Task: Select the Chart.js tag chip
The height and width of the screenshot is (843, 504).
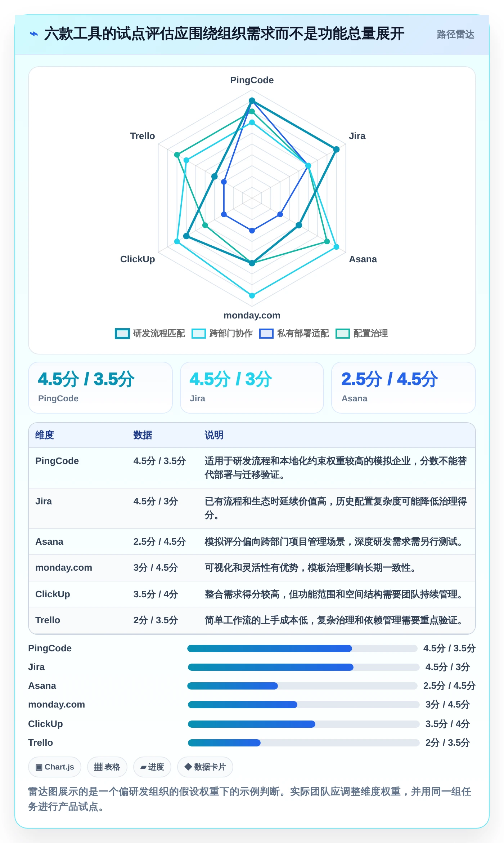Action: click(x=55, y=767)
